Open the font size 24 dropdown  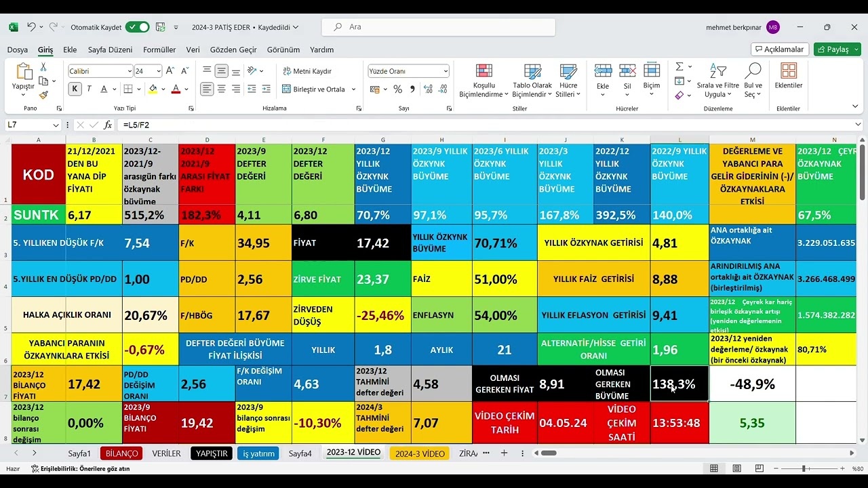[159, 71]
